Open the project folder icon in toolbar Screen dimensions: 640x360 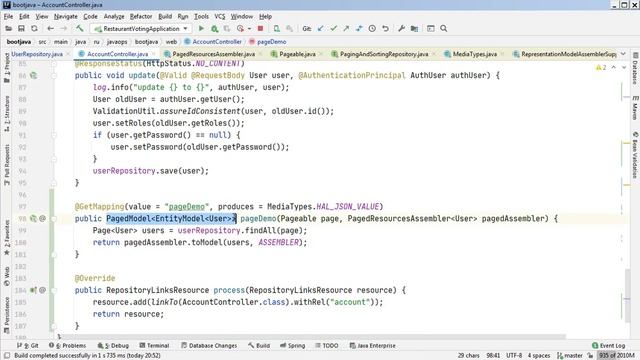(x=9, y=29)
